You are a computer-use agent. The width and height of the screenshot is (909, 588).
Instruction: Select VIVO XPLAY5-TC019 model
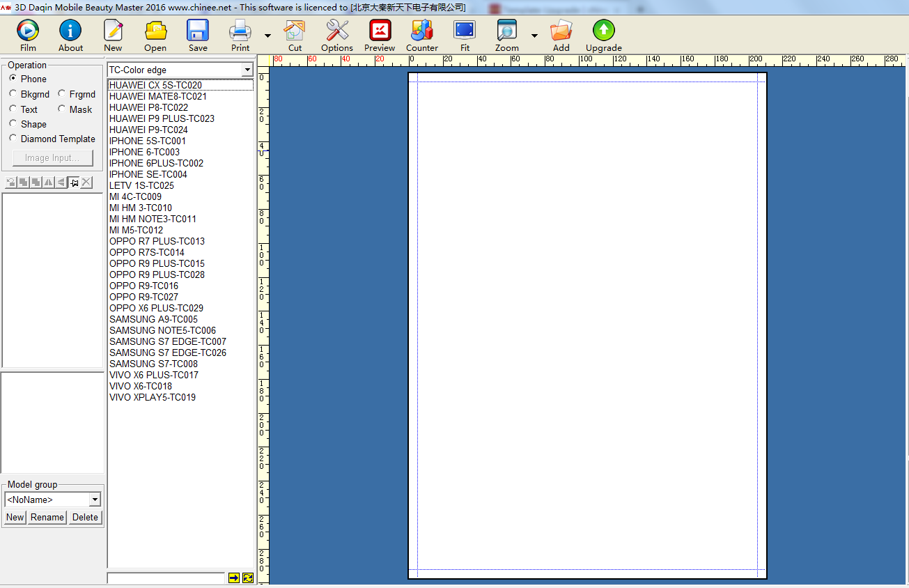click(180, 397)
